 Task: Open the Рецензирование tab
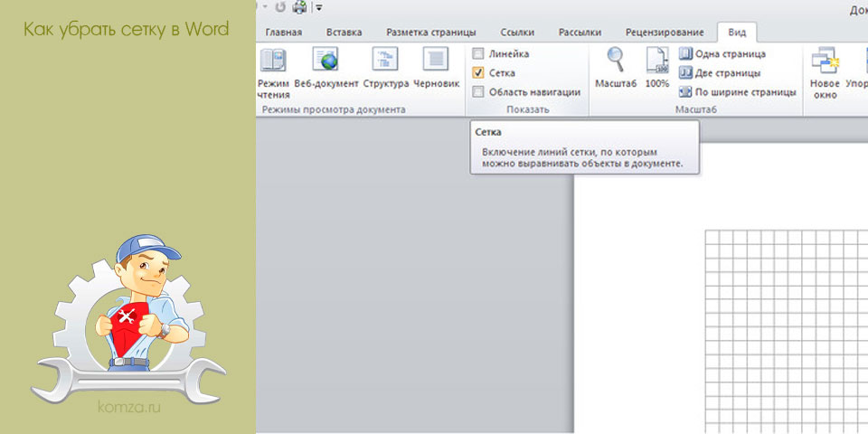tap(665, 33)
